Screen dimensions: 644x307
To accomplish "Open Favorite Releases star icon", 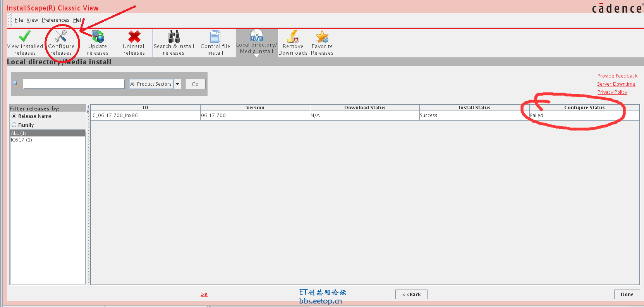I will click(x=322, y=36).
